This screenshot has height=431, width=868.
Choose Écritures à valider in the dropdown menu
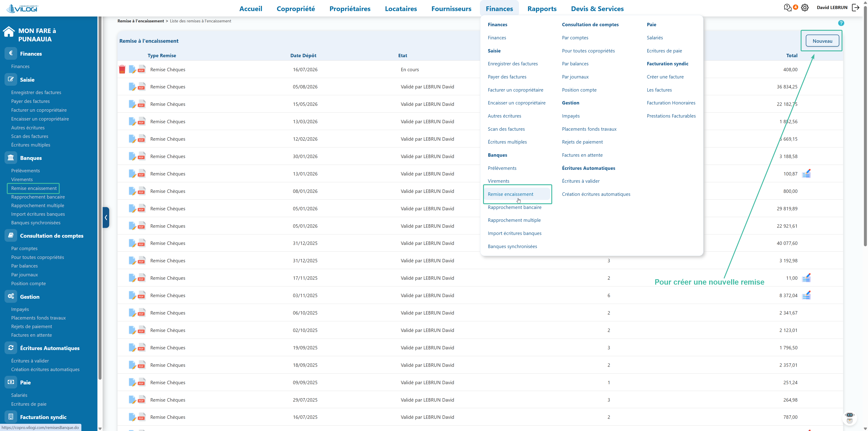pyautogui.click(x=580, y=181)
